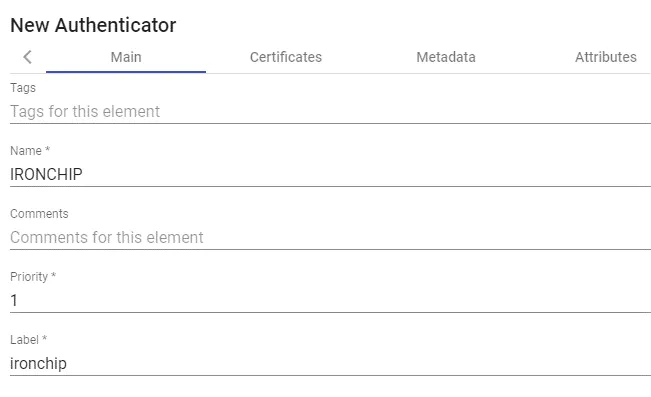The height and width of the screenshot is (397, 651).
Task: Click the Priority field showing 1
Action: click(330, 300)
